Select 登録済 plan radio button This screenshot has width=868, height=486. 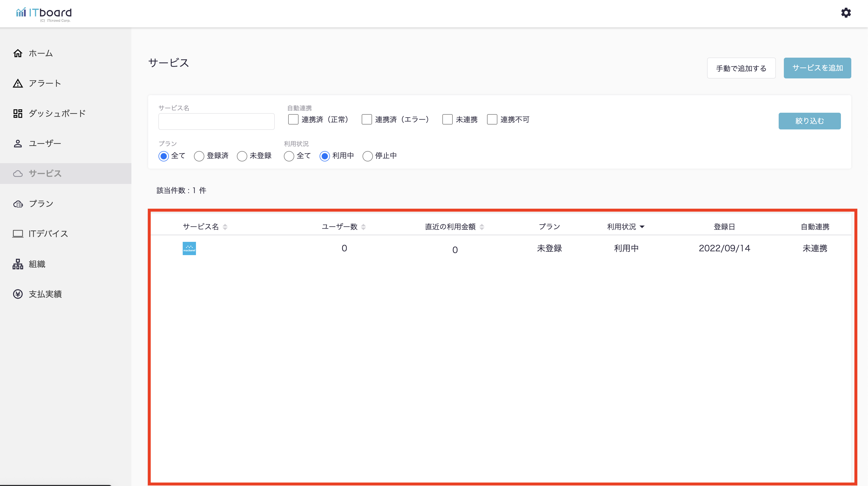coord(199,156)
